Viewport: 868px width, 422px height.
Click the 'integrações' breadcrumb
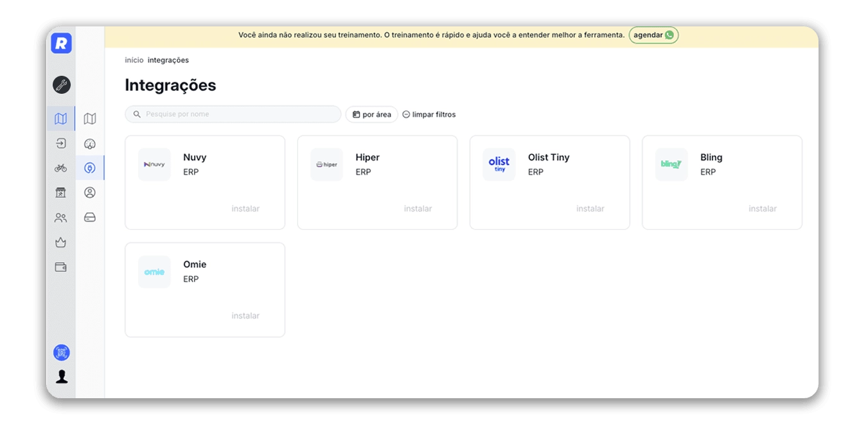168,60
